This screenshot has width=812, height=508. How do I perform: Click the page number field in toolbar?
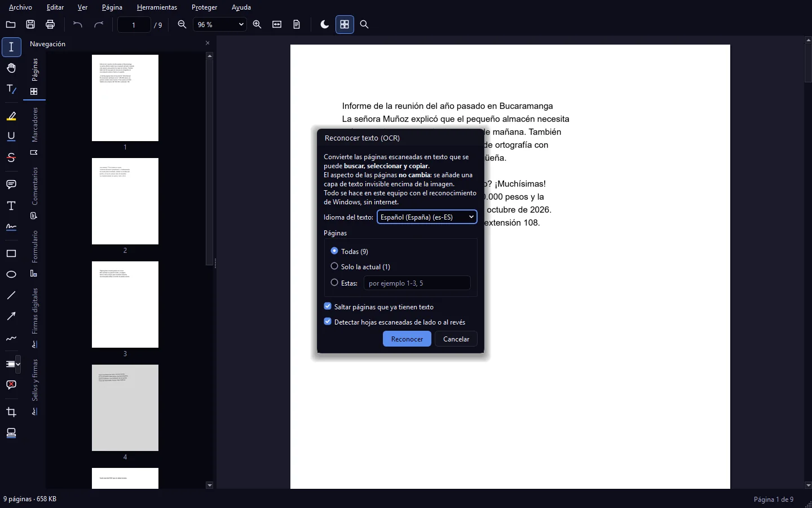coord(134,24)
